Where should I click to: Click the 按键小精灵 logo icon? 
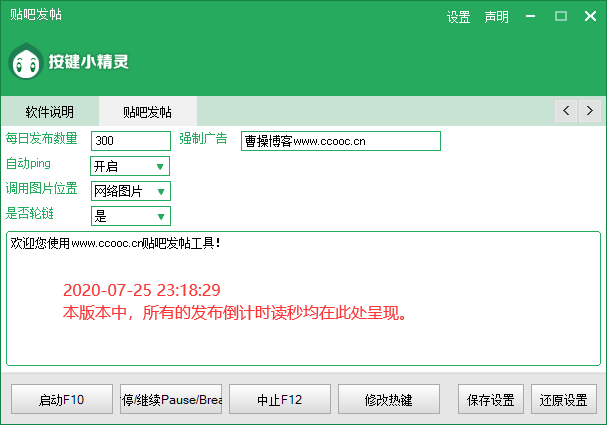(26, 61)
